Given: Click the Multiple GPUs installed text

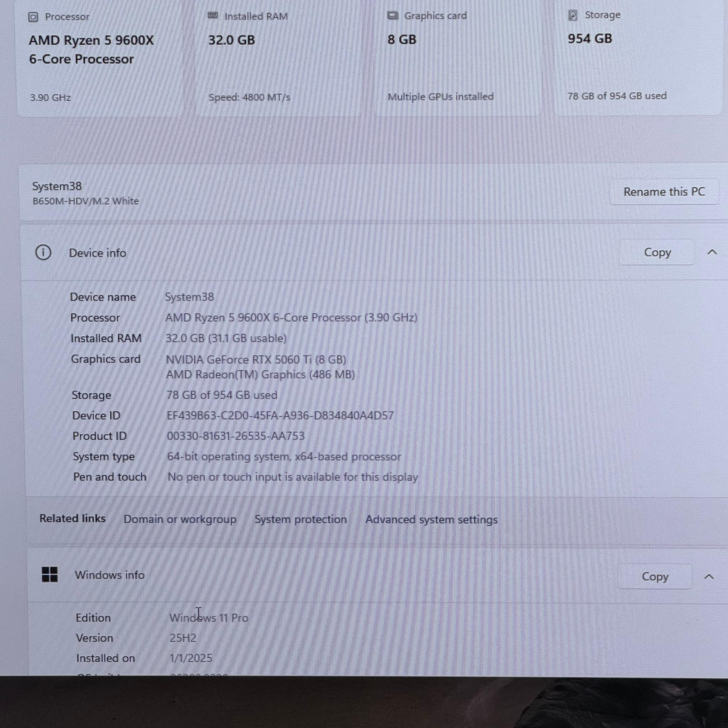Looking at the screenshot, I should [440, 96].
